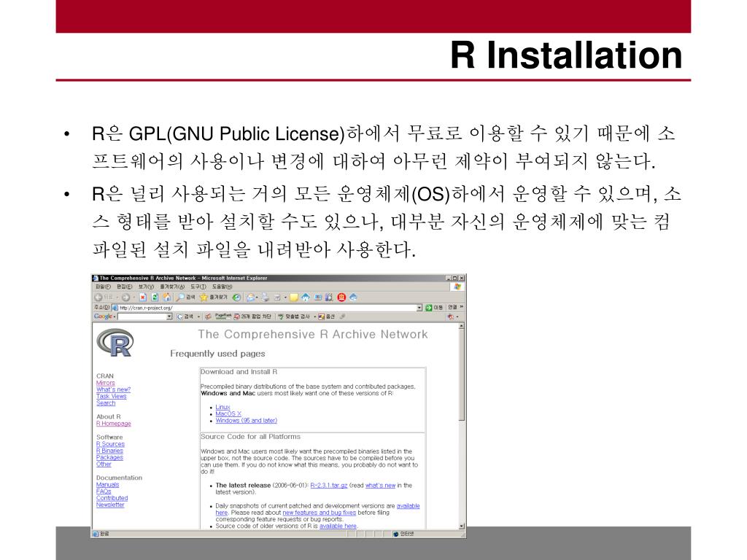The width and height of the screenshot is (747, 560).
Task: Expand the Links (연결) toolbar chevron
Action: click(x=461, y=307)
